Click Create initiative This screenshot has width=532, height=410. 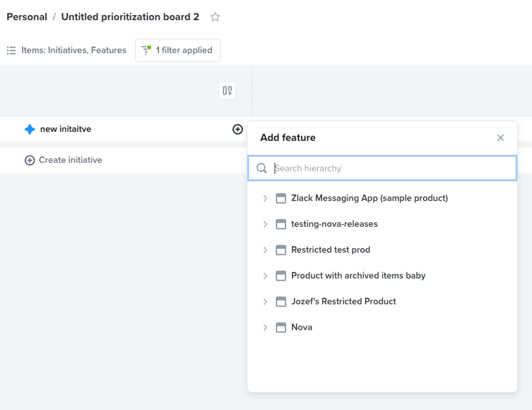click(70, 160)
